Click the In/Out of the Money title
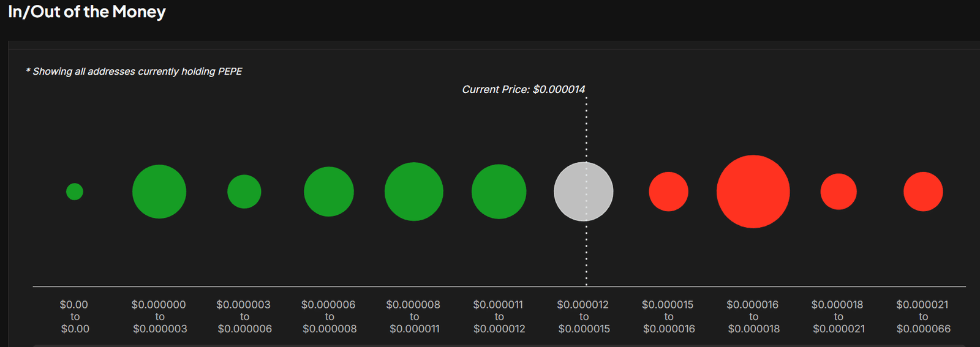This screenshot has width=980, height=347. coord(87,12)
